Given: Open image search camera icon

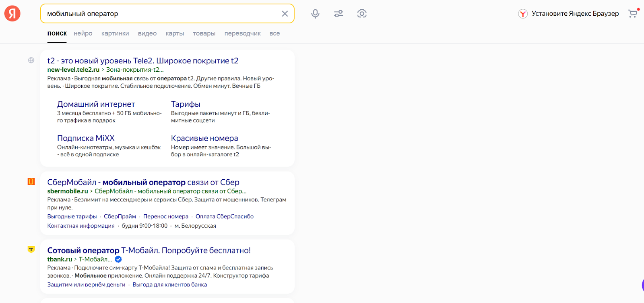Looking at the screenshot, I should point(362,14).
